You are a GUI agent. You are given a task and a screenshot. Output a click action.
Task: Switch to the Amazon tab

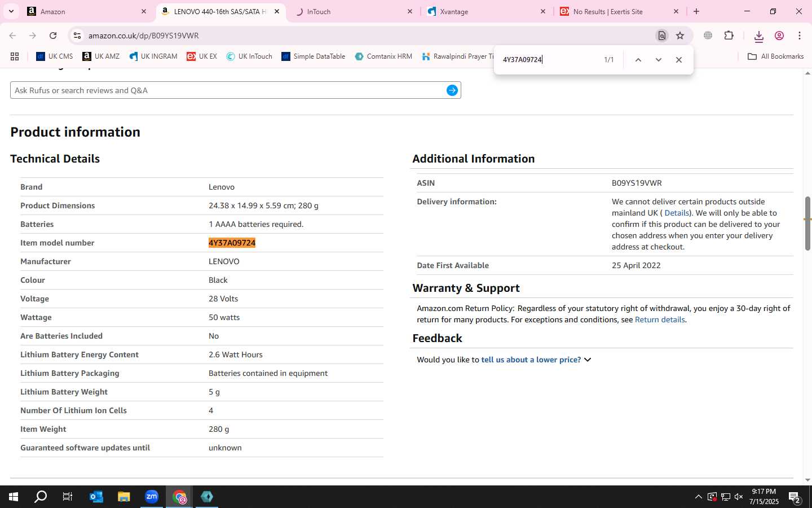pyautogui.click(x=87, y=11)
